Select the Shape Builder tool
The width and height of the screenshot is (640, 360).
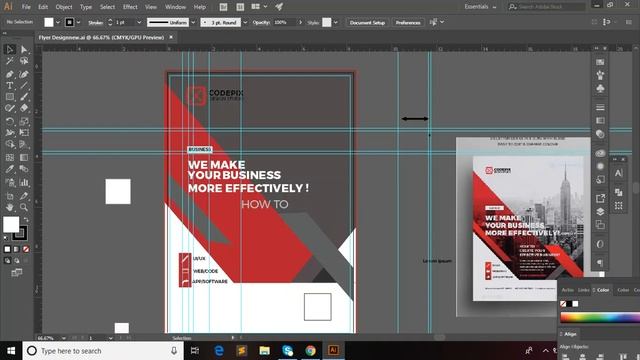[x=9, y=144]
